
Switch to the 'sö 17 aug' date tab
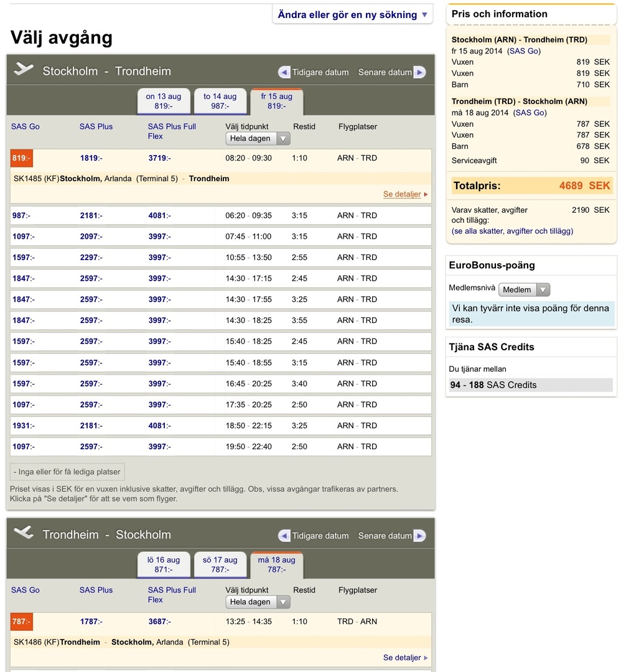coord(220,564)
